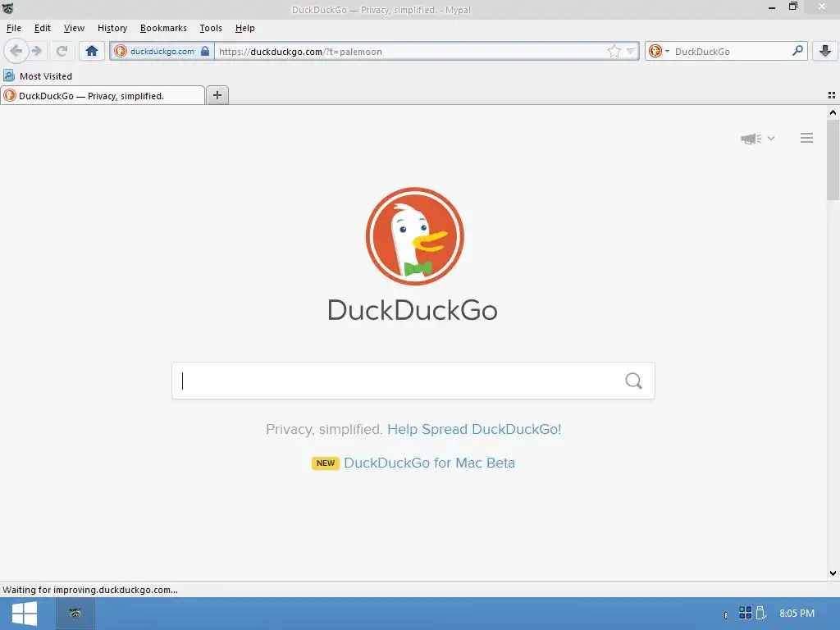Image resolution: width=840 pixels, height=630 pixels.
Task: Reload the current page
Action: pyautogui.click(x=62, y=51)
